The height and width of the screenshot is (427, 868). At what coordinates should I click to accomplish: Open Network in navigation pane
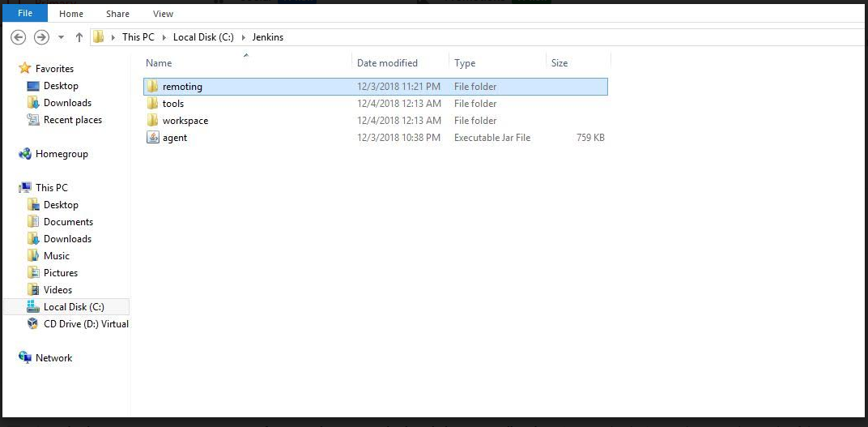pyautogui.click(x=53, y=358)
